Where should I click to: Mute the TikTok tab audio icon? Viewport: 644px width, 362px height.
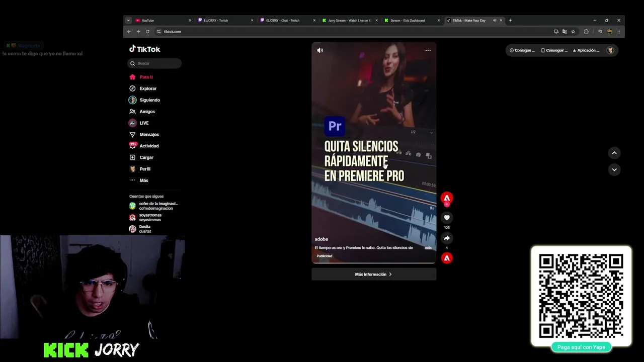pyautogui.click(x=495, y=21)
